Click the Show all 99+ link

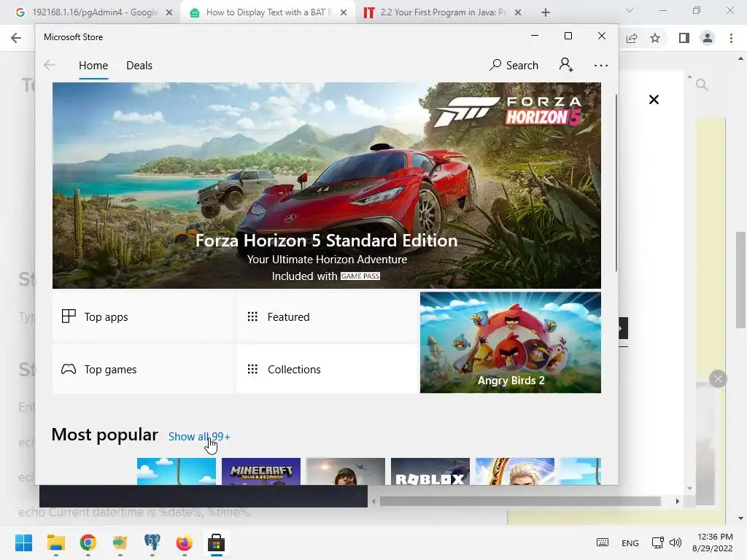tap(199, 436)
